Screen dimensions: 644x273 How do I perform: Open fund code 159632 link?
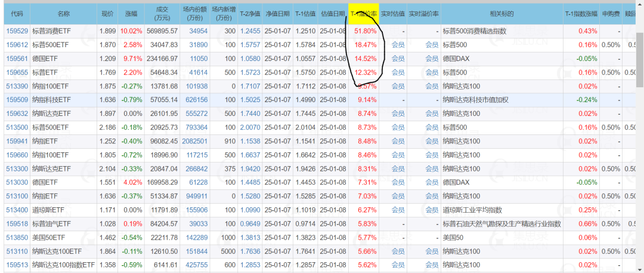pos(17,114)
